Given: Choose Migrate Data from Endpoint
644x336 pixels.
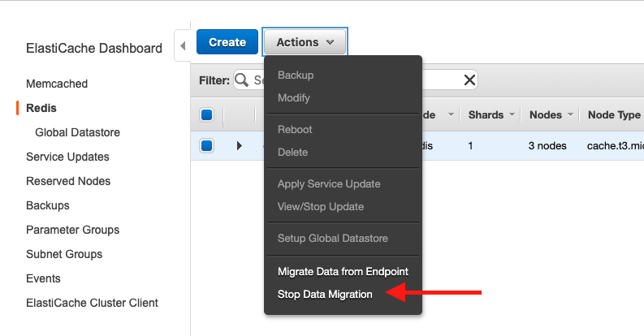Looking at the screenshot, I should pos(343,272).
